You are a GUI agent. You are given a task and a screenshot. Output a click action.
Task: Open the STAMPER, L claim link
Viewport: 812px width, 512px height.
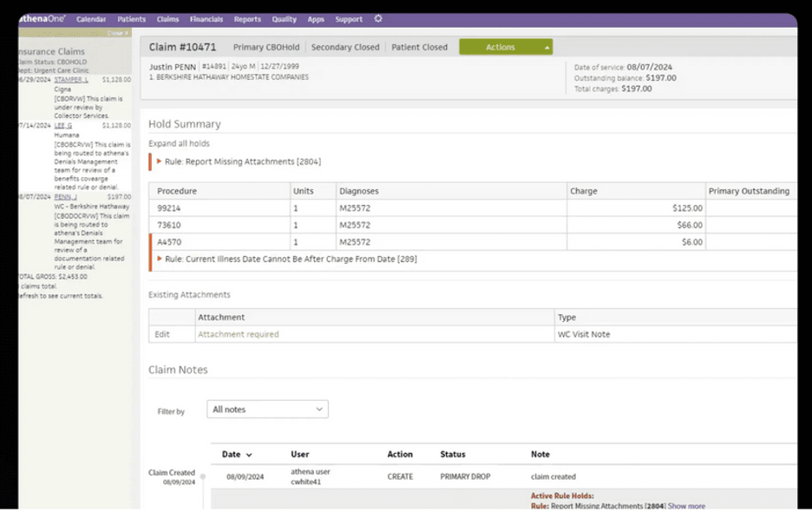tap(71, 79)
